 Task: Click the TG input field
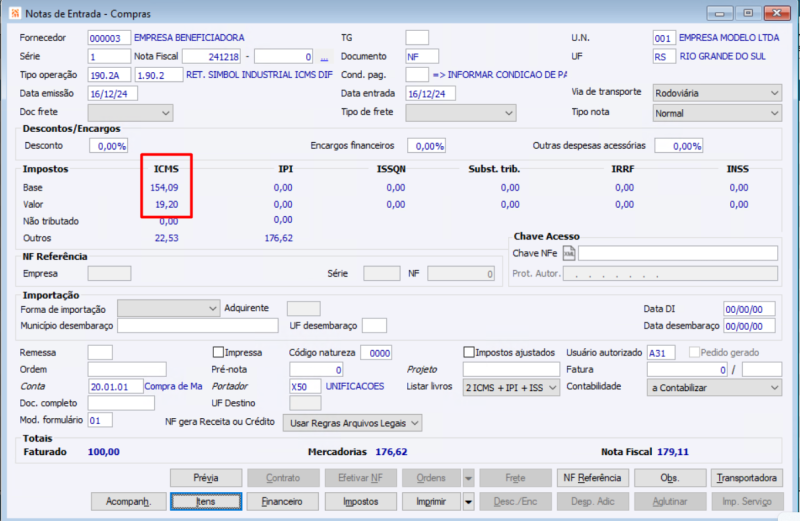(417, 38)
